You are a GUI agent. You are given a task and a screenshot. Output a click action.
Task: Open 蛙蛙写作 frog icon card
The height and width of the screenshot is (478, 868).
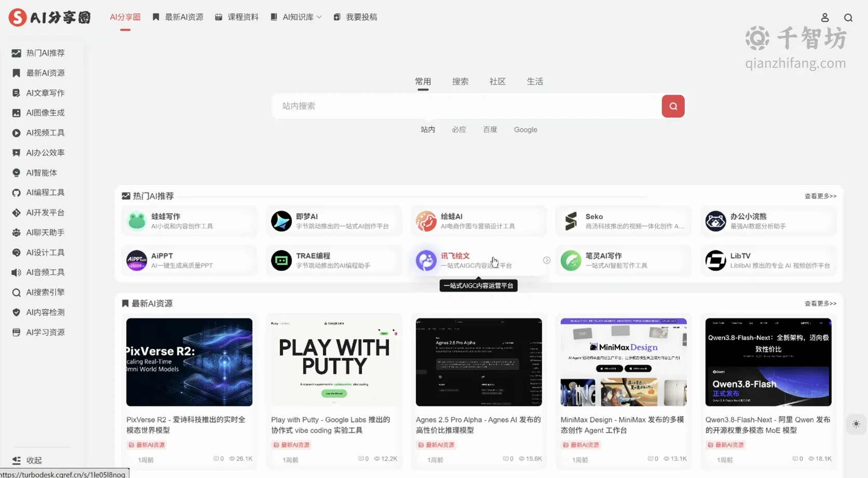pos(137,221)
